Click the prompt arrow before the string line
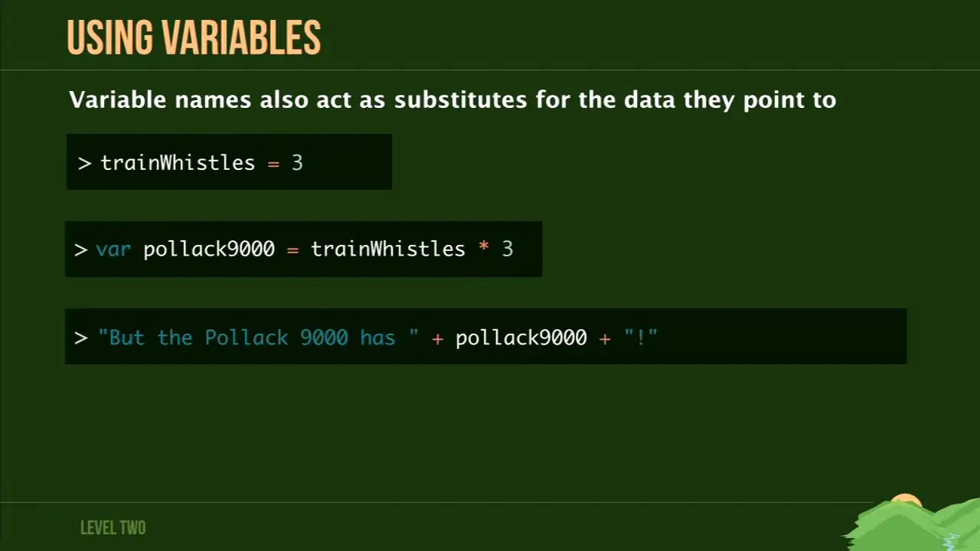 click(80, 338)
